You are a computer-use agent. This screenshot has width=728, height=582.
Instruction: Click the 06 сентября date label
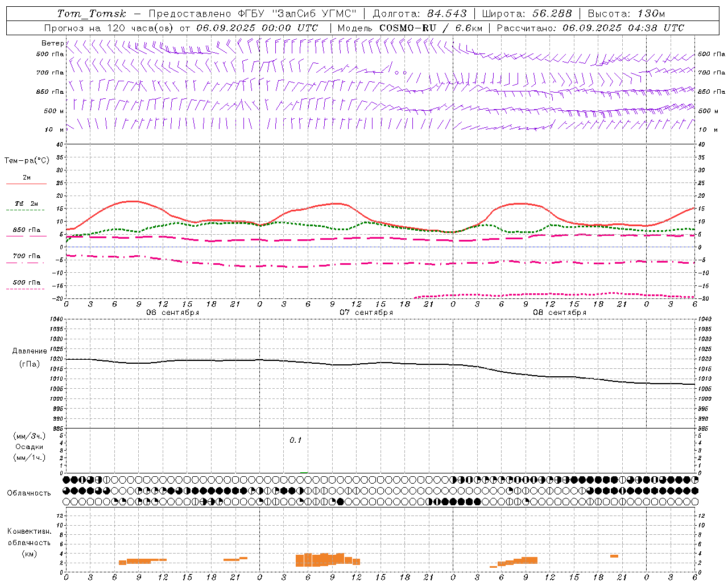click(x=172, y=313)
